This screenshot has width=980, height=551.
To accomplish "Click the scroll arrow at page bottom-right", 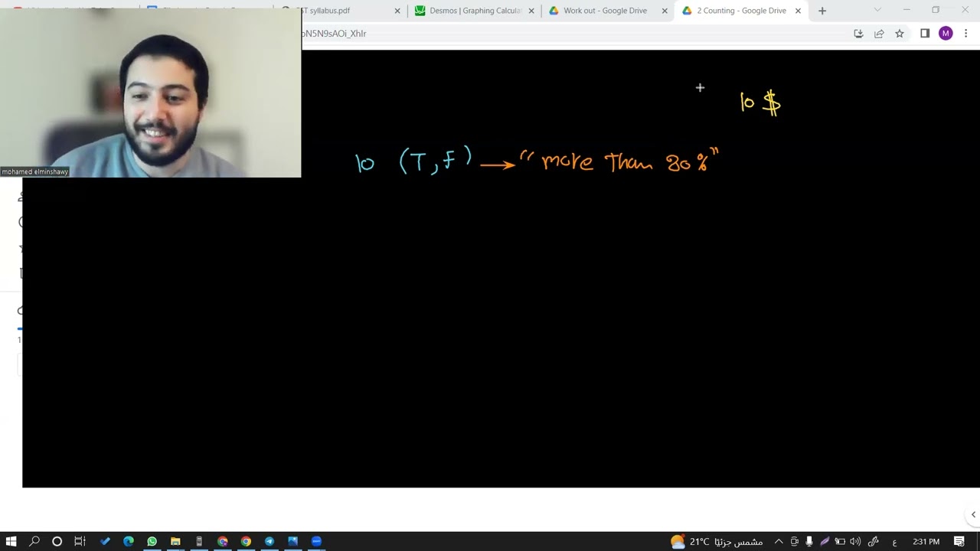I will coord(973,515).
